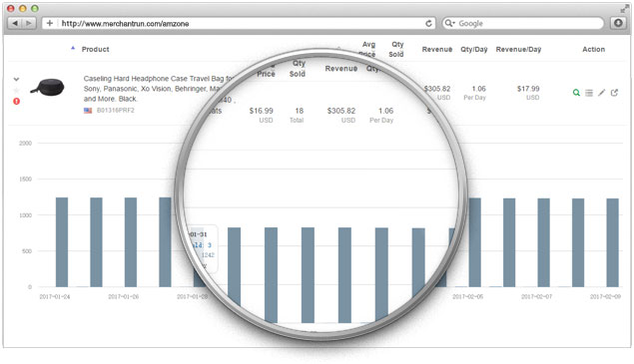634x364 pixels.
Task: Select the chart bar for 2017-01-24
Action: coord(62,242)
